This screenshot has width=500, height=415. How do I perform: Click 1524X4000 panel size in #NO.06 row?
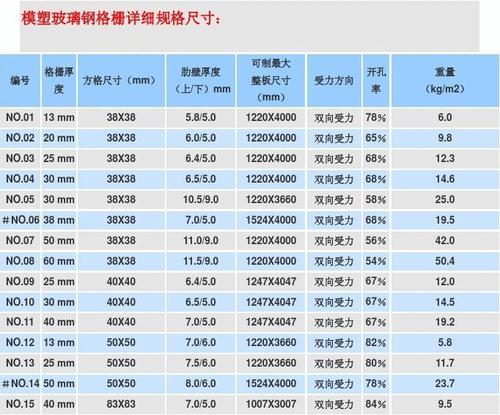(271, 220)
